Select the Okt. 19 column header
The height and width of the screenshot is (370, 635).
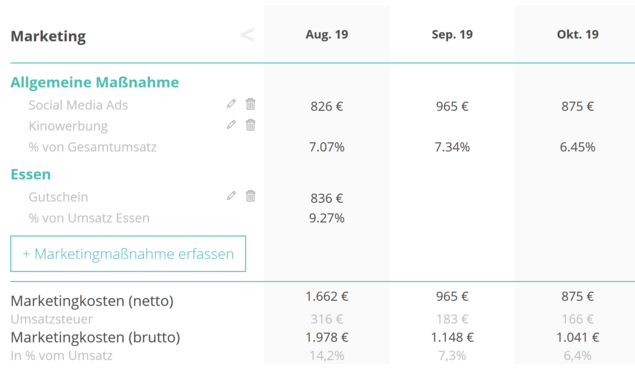point(577,34)
